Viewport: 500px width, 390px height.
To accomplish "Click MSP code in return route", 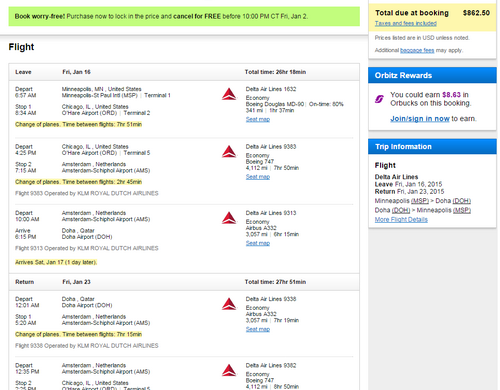I will tap(462, 210).
